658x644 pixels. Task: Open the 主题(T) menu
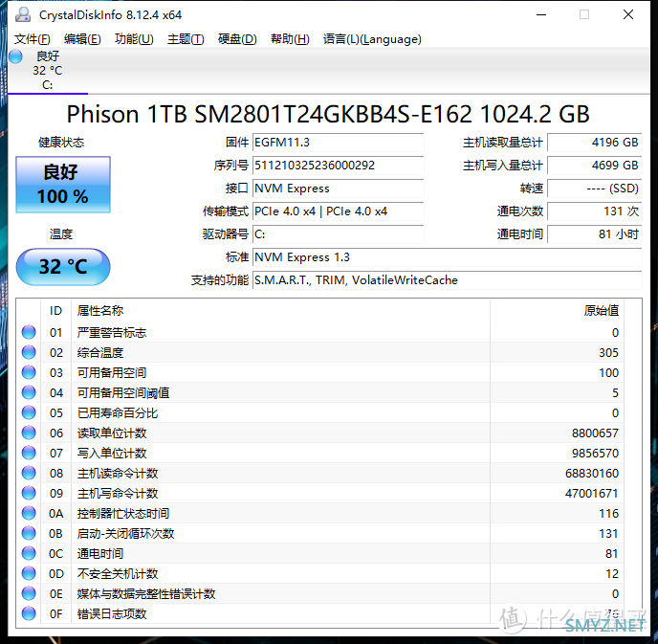tap(186, 39)
